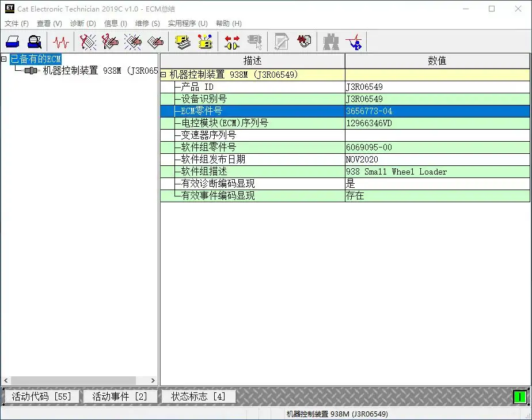Select the 设备识别号 row
Viewport: 532px width, 420px height.
345,99
